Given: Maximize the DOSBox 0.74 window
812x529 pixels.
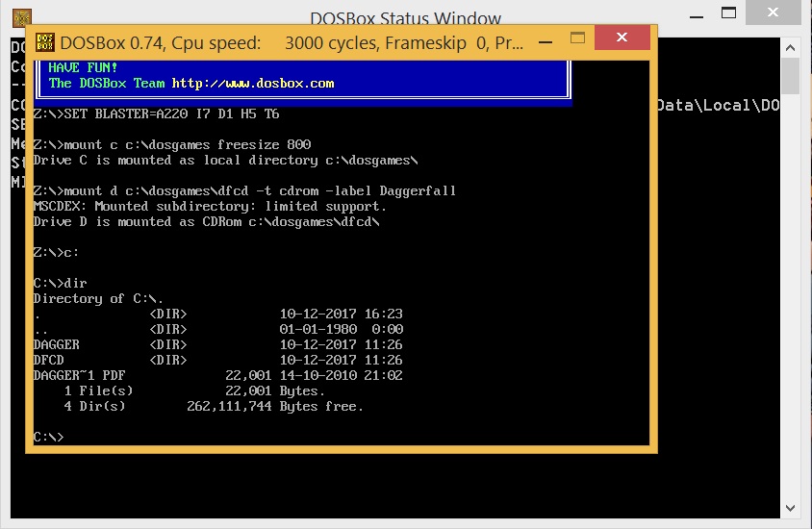Looking at the screenshot, I should [577, 38].
